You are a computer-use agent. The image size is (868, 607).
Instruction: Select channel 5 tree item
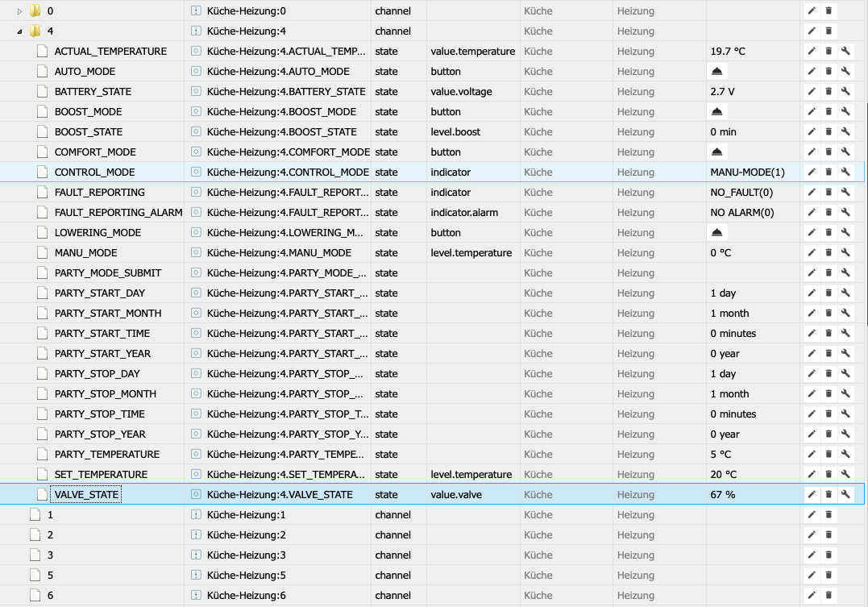[51, 576]
